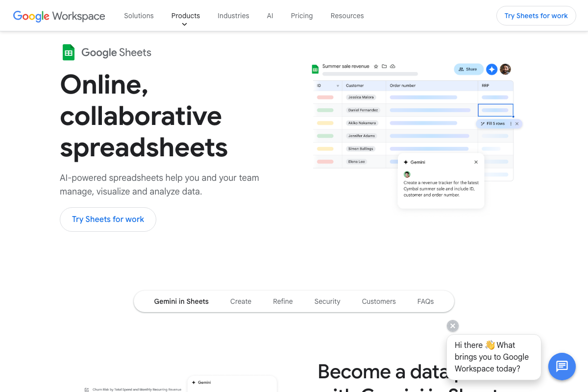Click the blue Gemini sparkle button in illustration
Image resolution: width=588 pixels, height=392 pixels.
pyautogui.click(x=491, y=69)
